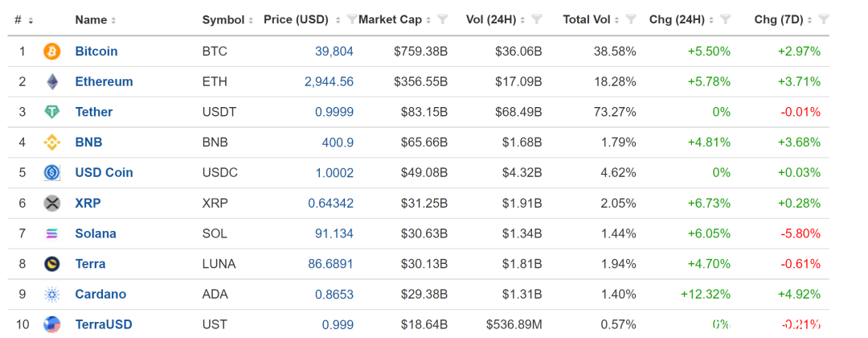Image resolution: width=868 pixels, height=338 pixels.
Task: Sort table by Price (USD) column header
Action: pos(302,20)
